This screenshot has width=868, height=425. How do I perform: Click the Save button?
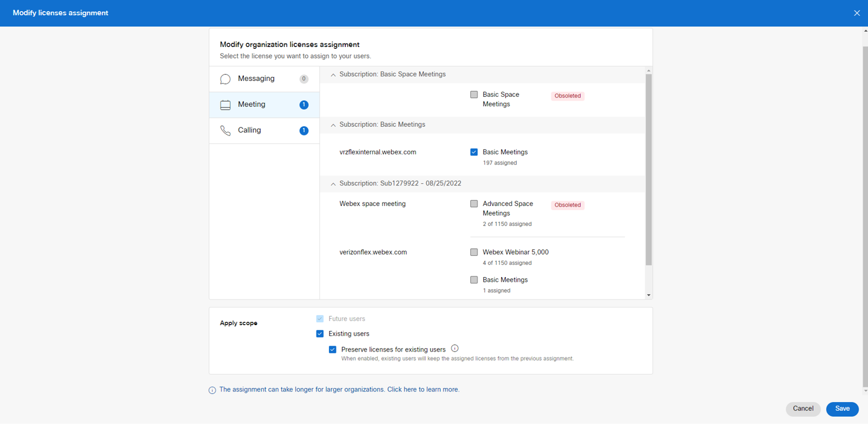point(842,409)
